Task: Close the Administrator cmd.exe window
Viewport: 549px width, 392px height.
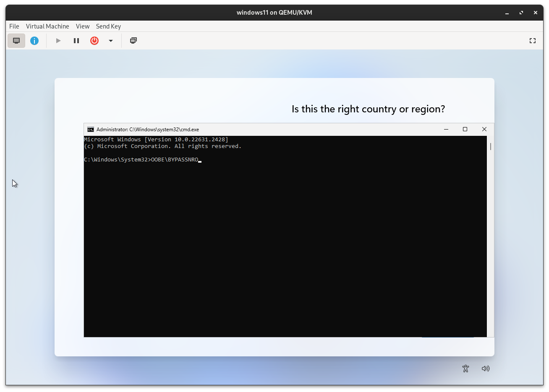Action: (x=484, y=129)
